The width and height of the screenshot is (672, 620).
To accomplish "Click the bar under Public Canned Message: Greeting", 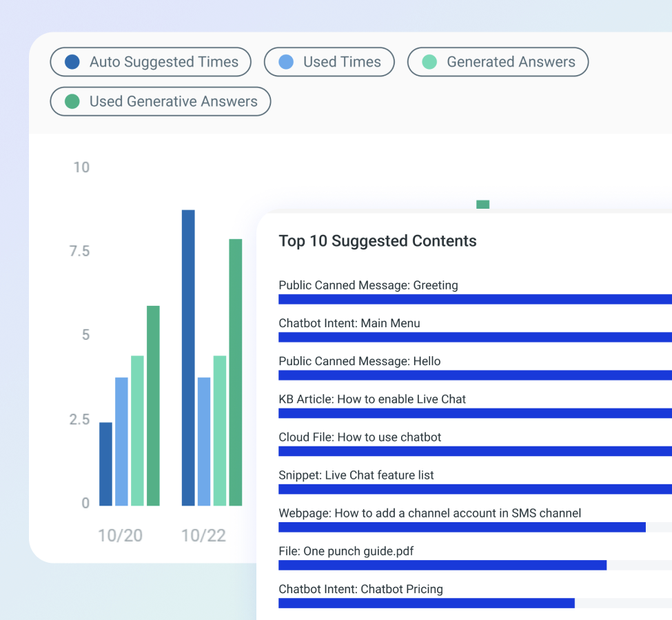I will 476,299.
